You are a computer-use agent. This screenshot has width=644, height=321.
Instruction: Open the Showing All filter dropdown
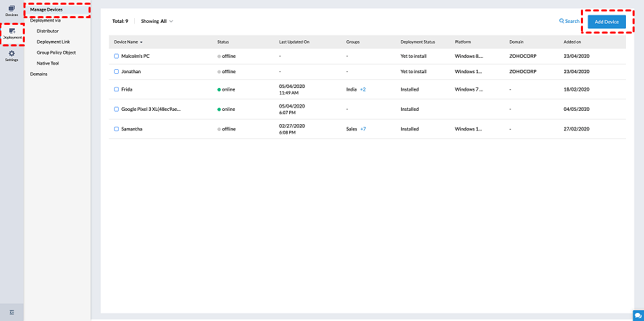pos(157,21)
